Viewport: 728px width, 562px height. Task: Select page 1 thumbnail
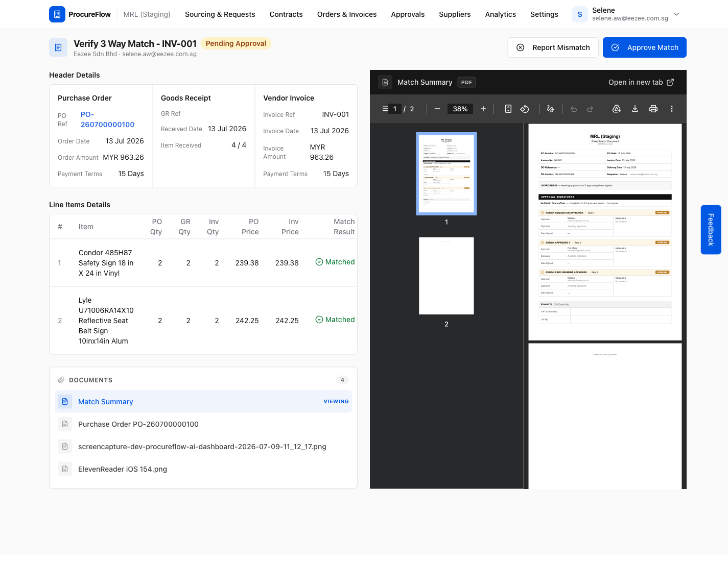447,174
